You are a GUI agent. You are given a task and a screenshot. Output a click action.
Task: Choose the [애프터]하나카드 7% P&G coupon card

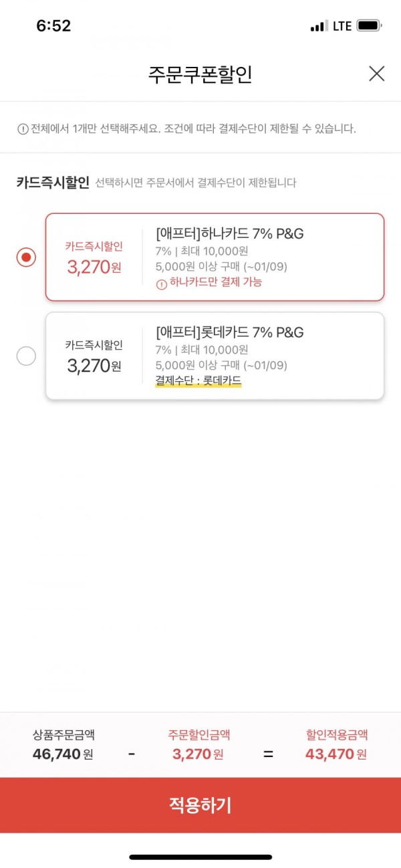[x=215, y=257]
